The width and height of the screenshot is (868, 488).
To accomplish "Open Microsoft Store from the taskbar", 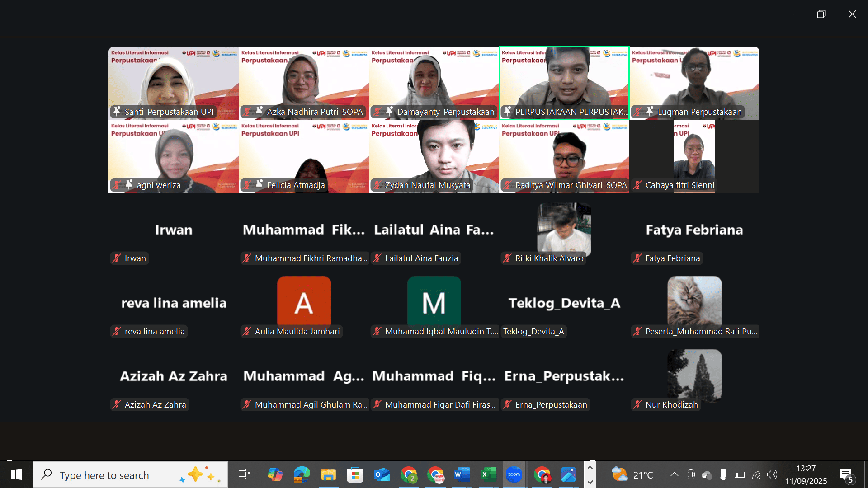I will 355,474.
